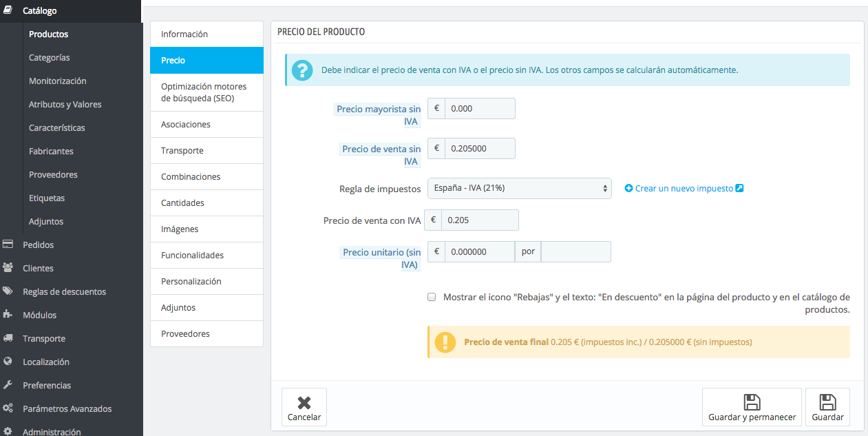Image resolution: width=868 pixels, height=436 pixels.
Task: Open the Combinaciones product tab
Action: pos(207,177)
